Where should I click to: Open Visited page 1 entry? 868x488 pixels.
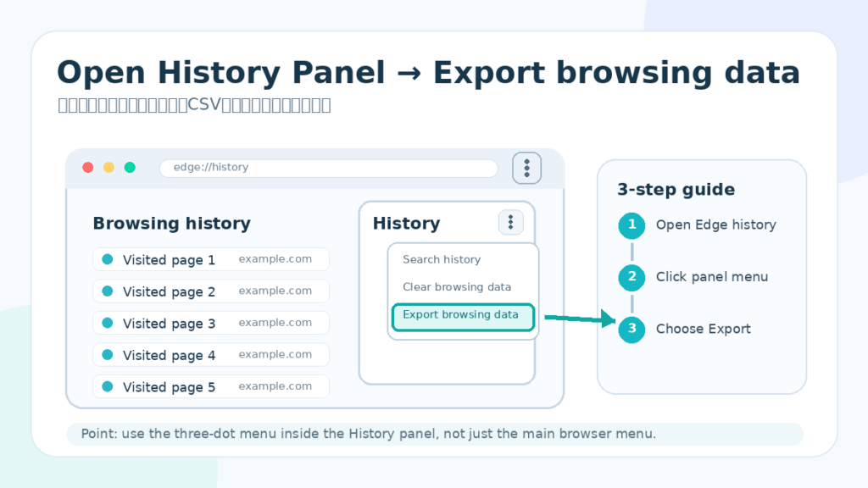click(x=211, y=259)
